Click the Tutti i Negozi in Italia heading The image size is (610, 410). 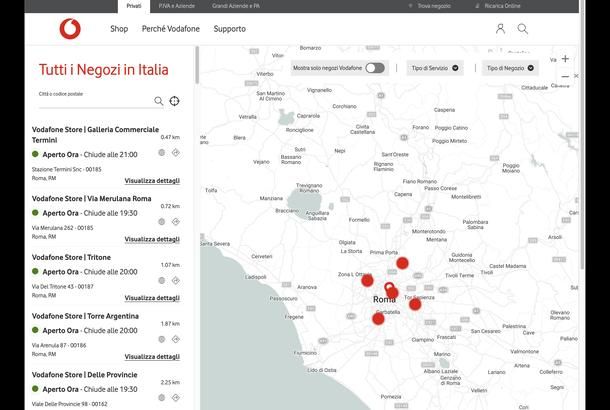(x=103, y=70)
